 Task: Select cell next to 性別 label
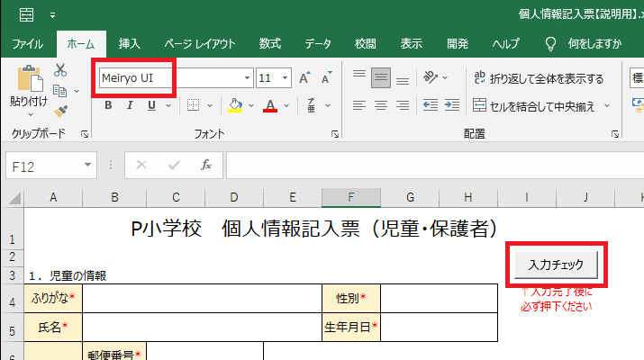(439, 298)
